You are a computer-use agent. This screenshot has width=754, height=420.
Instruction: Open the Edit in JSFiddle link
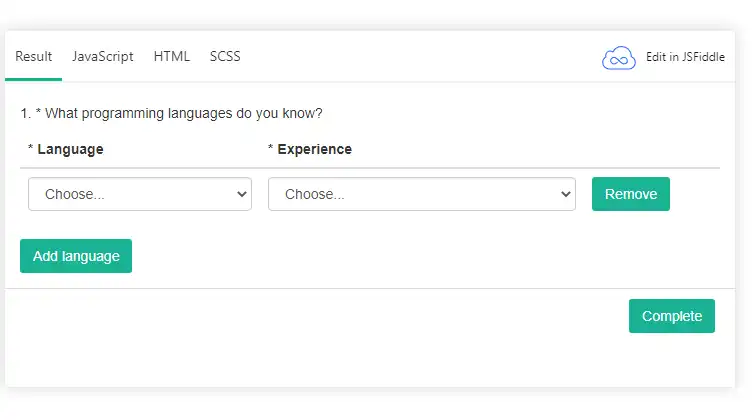coord(685,57)
